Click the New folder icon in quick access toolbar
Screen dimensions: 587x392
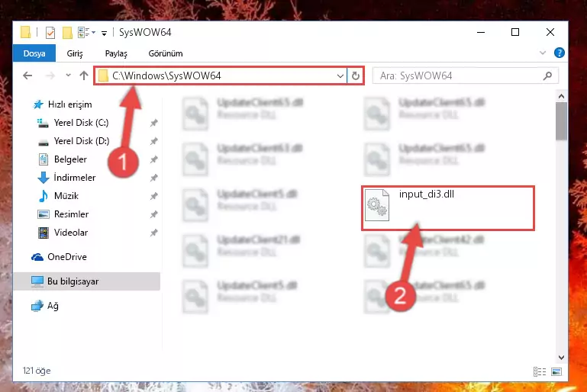67,33
